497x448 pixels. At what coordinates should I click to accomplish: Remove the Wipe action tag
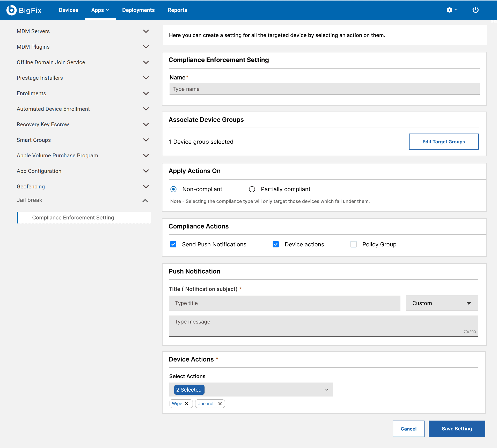[187, 403]
